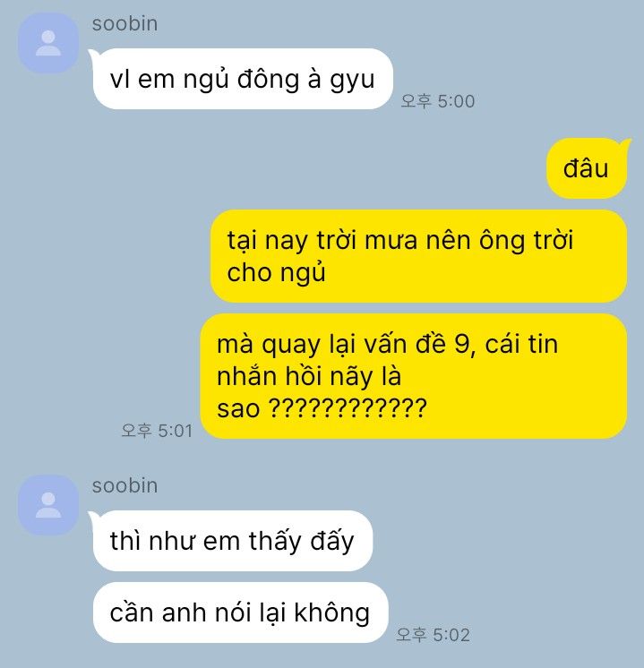Click the word "gyu" in the first message
The image size is (644, 668).
click(x=352, y=81)
